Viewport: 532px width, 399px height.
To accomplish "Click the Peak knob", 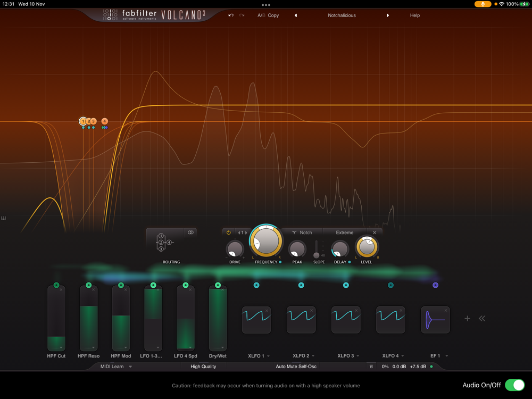I will tap(297, 249).
